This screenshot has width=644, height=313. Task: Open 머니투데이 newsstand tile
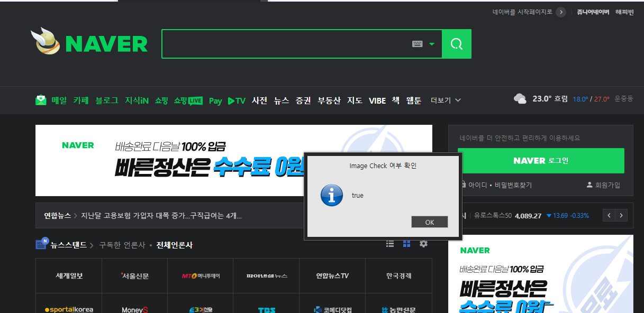point(201,275)
